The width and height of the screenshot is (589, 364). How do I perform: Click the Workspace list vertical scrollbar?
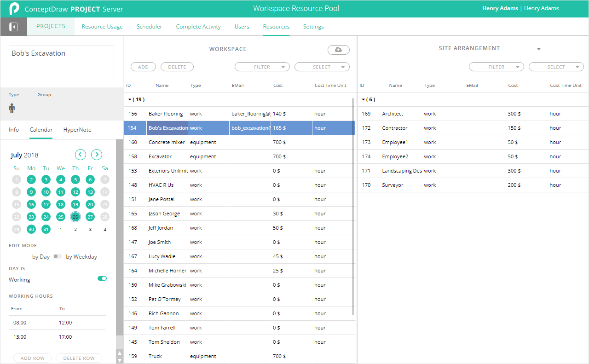[353, 206]
